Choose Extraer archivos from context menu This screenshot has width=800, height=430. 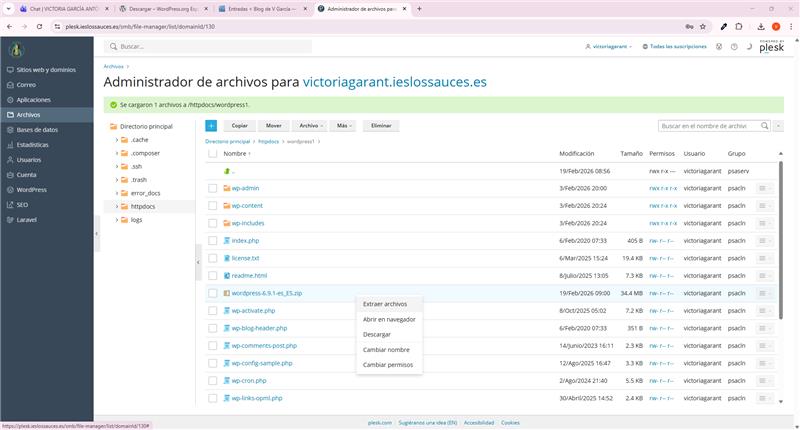click(x=385, y=303)
